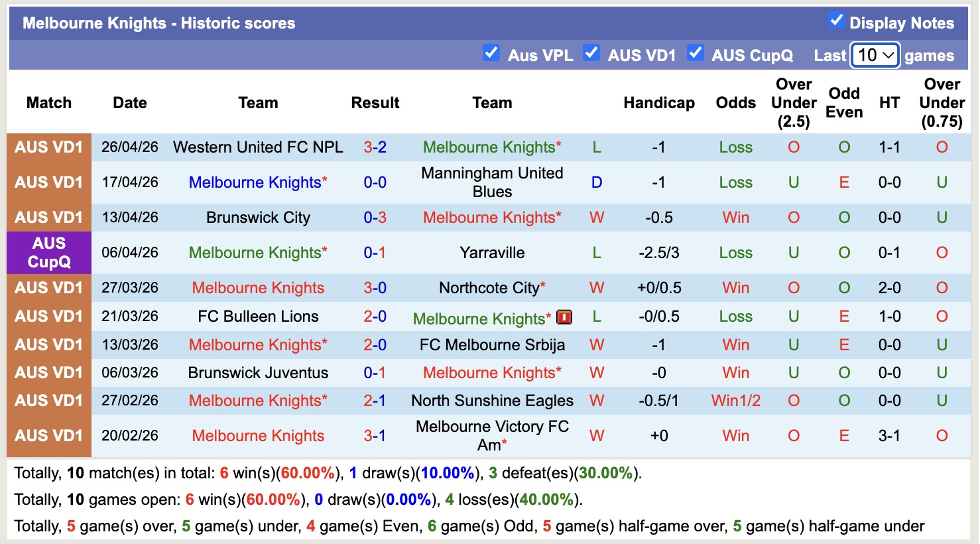
Task: Open the North Sunshine Eagles team page
Action: coord(492,401)
